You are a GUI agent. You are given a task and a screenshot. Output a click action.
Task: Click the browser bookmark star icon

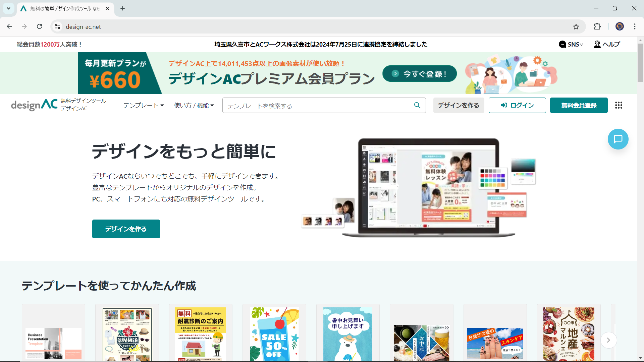tap(576, 26)
